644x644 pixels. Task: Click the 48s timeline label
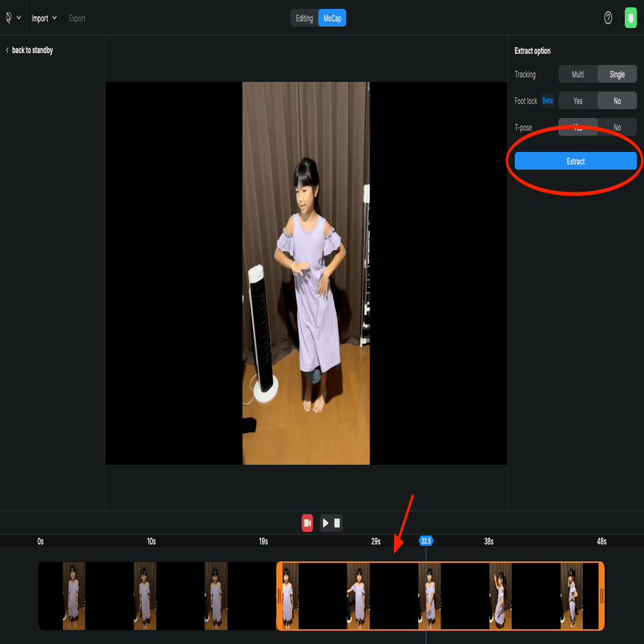(x=602, y=541)
